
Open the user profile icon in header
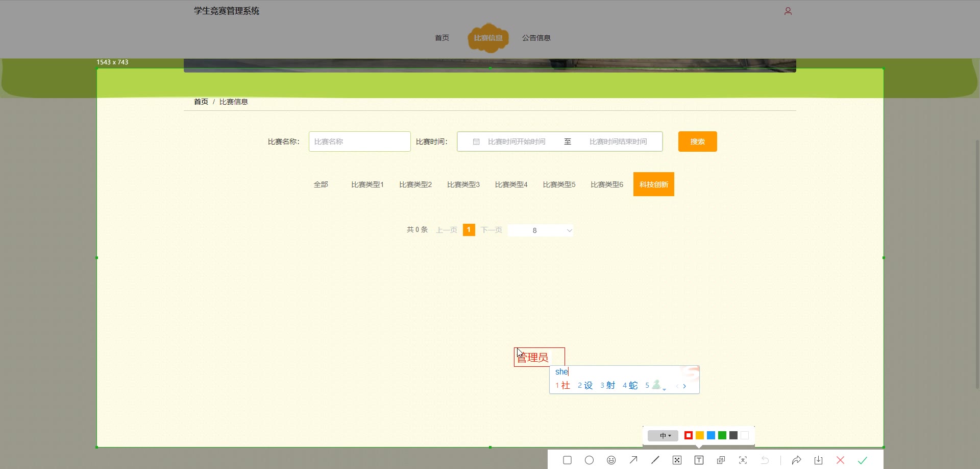788,11
